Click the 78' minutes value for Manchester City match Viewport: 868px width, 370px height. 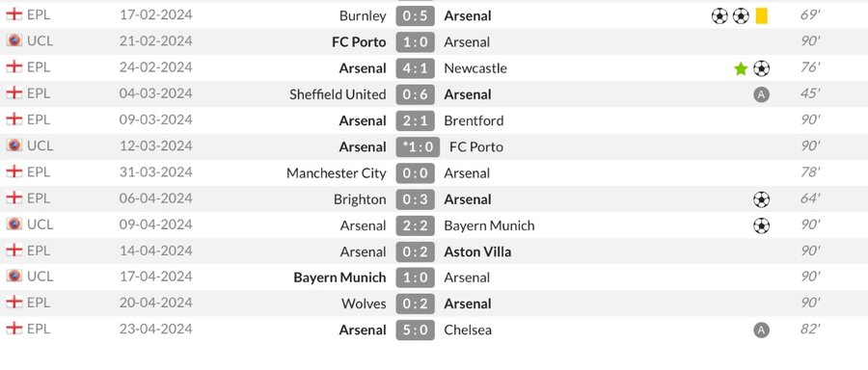(810, 172)
